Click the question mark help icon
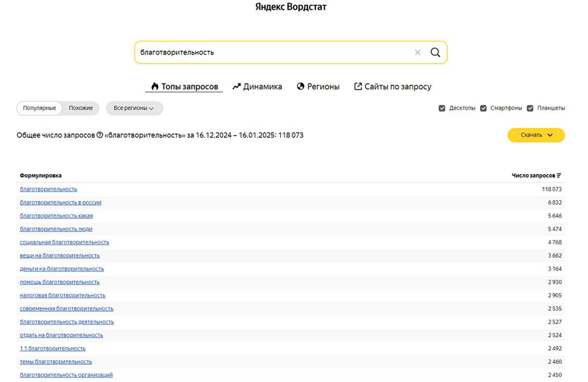 100,135
